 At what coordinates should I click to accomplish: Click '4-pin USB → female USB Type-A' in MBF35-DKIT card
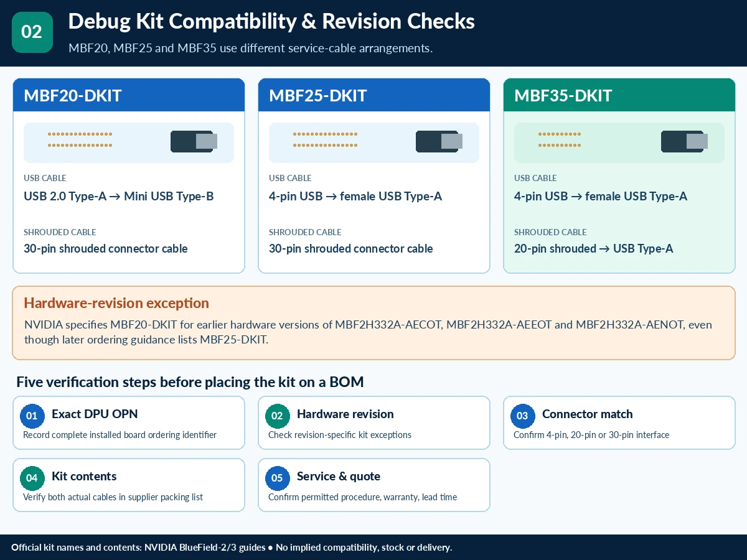tap(601, 197)
